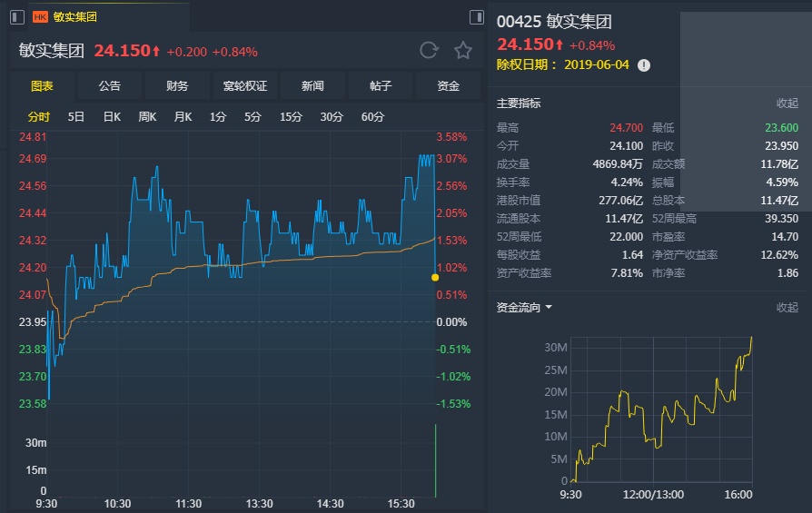Collapse the 资金流向 section via 收起
Viewport: 812px width, 513px height.
pos(787,308)
